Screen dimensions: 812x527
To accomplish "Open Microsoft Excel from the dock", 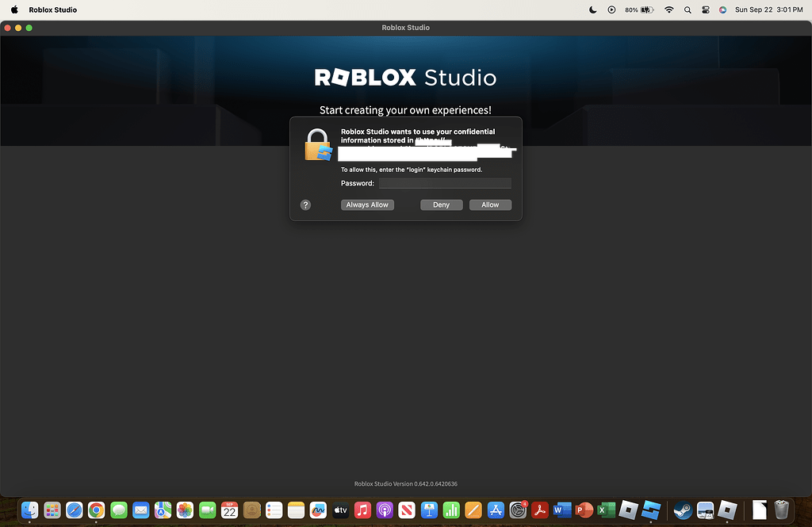I will (606, 510).
